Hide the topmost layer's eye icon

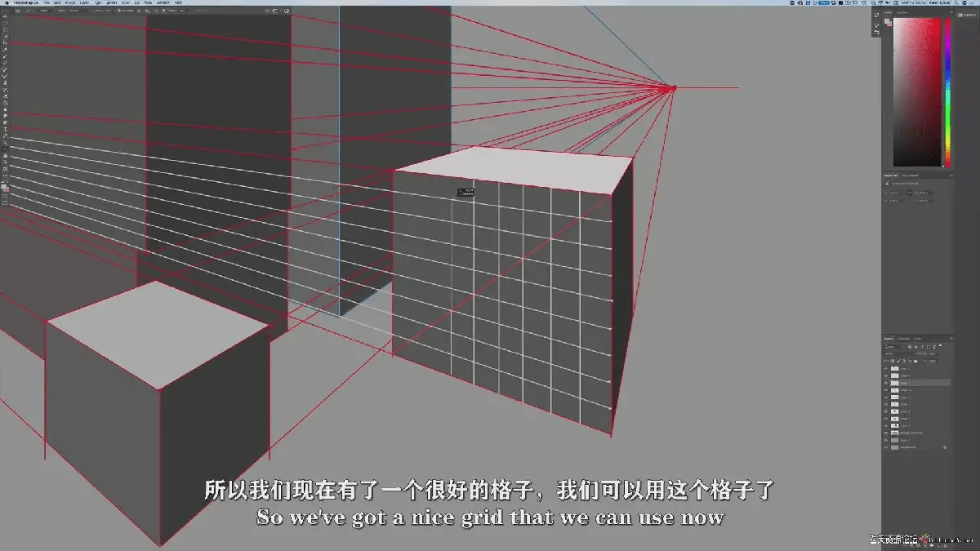click(886, 369)
